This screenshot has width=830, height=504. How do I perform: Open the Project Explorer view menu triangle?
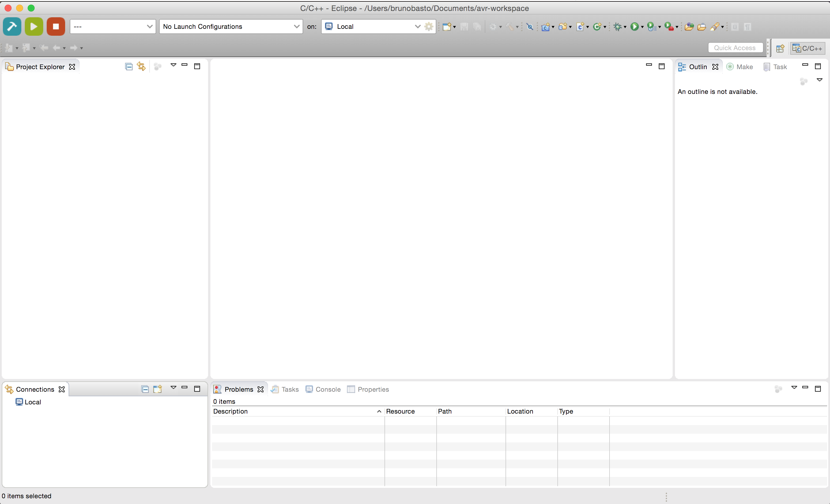pos(173,65)
